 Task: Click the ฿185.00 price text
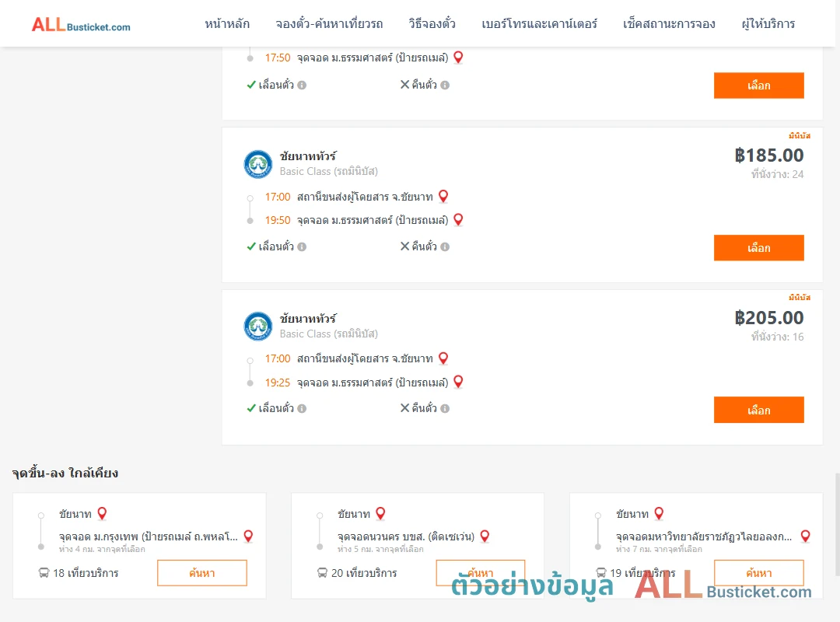click(x=768, y=155)
